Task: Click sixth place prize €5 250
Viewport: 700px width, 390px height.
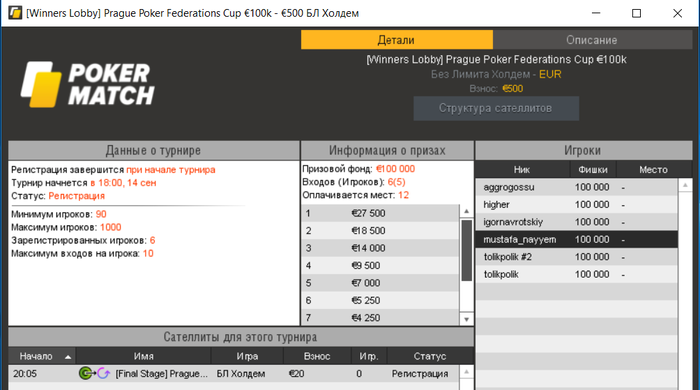Action: [366, 300]
